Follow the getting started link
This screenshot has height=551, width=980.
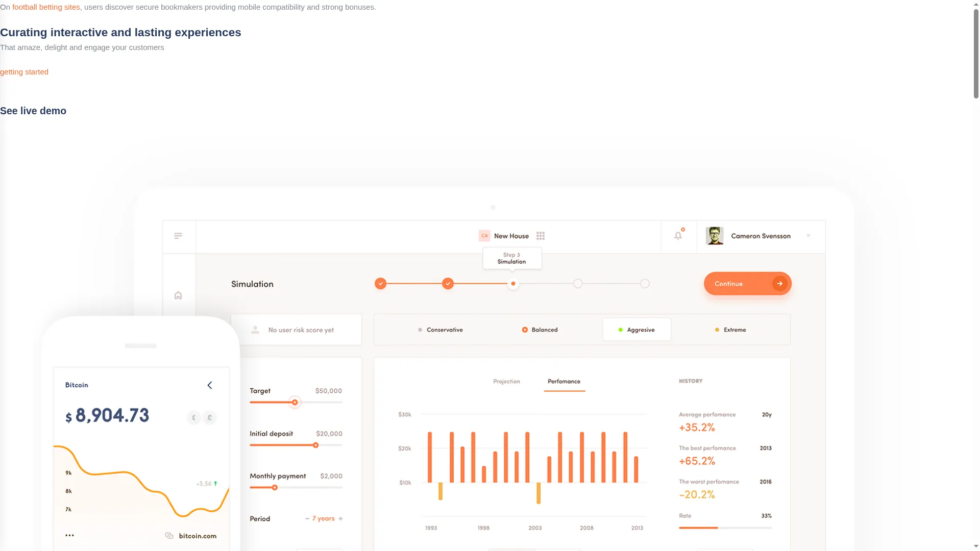point(24,72)
